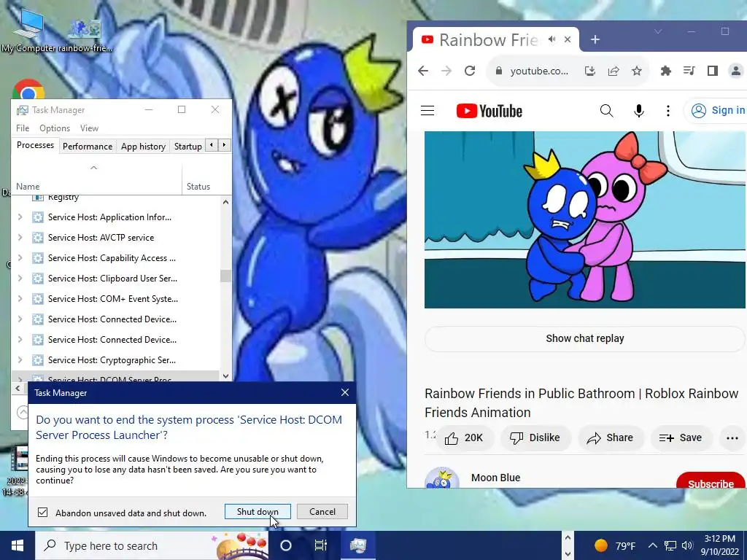The width and height of the screenshot is (747, 560).
Task: Open the Moon Blue channel link
Action: pos(495,478)
